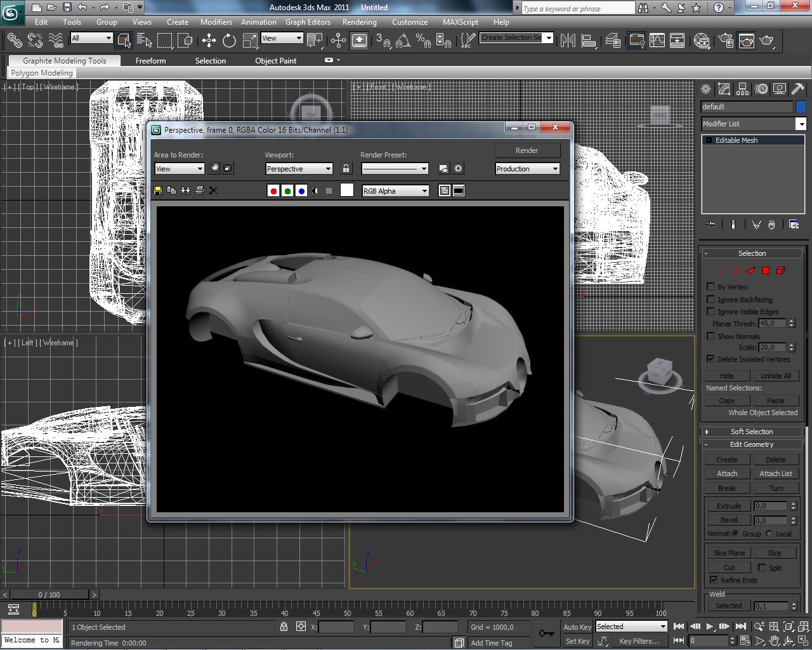Open the RGB Alpha channel dropdown
Screen dimensions: 812x650
[x=395, y=191]
